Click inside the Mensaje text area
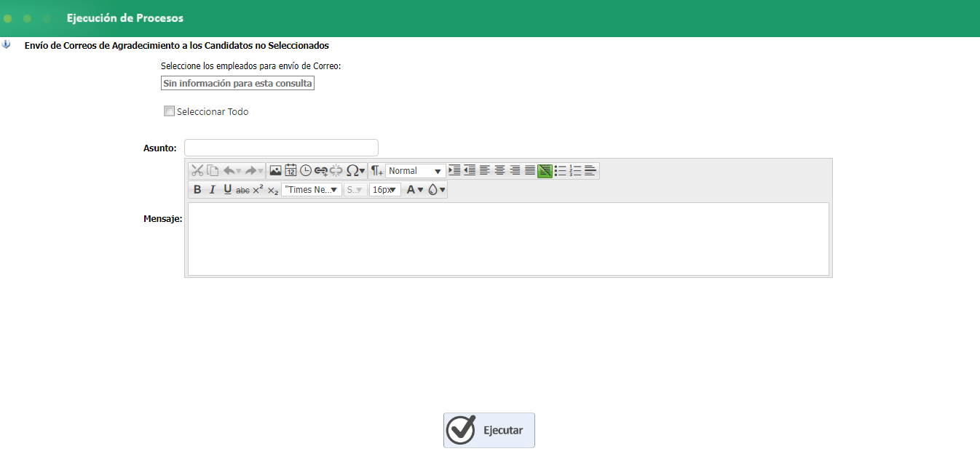 coord(508,239)
